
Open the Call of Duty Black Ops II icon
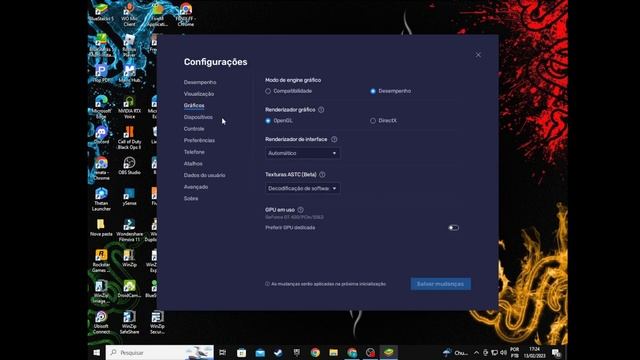click(129, 137)
